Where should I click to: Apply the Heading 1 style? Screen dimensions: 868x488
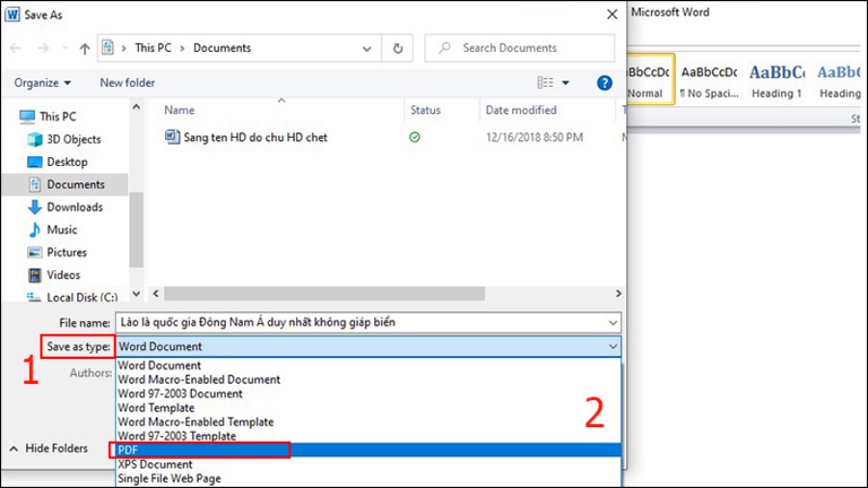(x=776, y=81)
